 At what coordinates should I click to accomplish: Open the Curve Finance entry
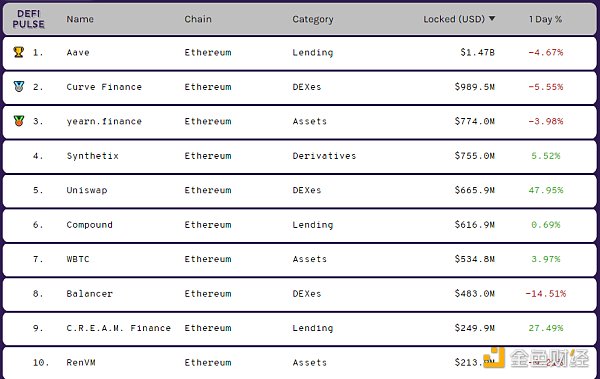pos(104,87)
